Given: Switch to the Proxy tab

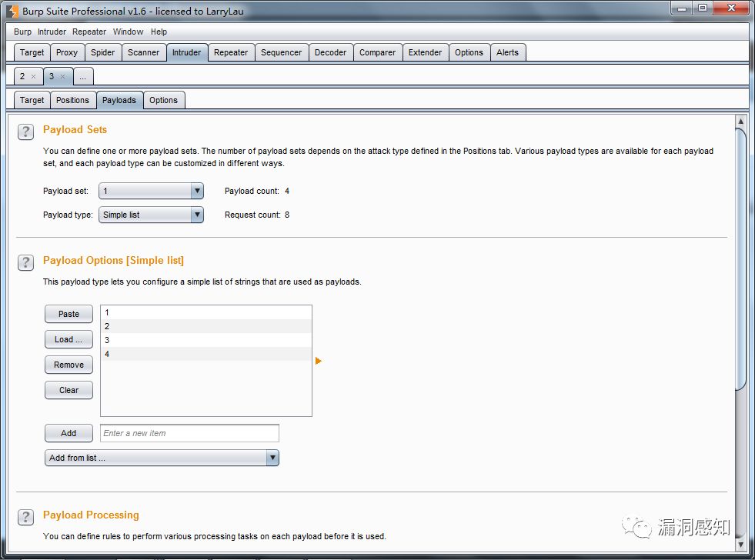Looking at the screenshot, I should pyautogui.click(x=67, y=52).
